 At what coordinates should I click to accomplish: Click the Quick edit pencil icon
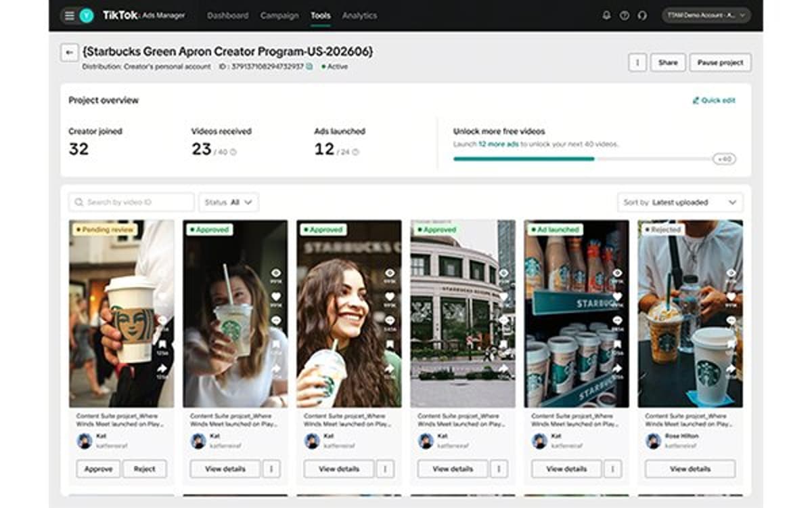[x=695, y=100]
